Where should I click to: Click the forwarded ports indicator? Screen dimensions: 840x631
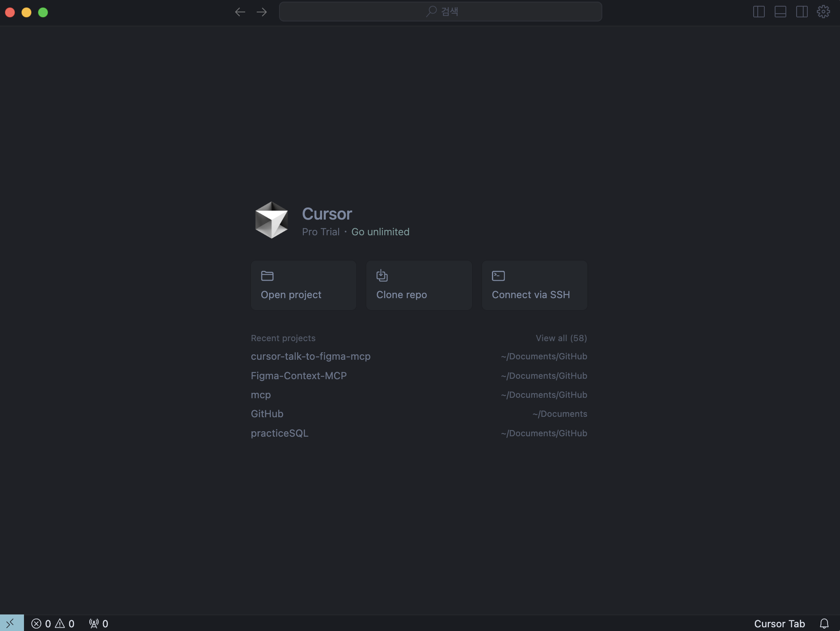[98, 624]
